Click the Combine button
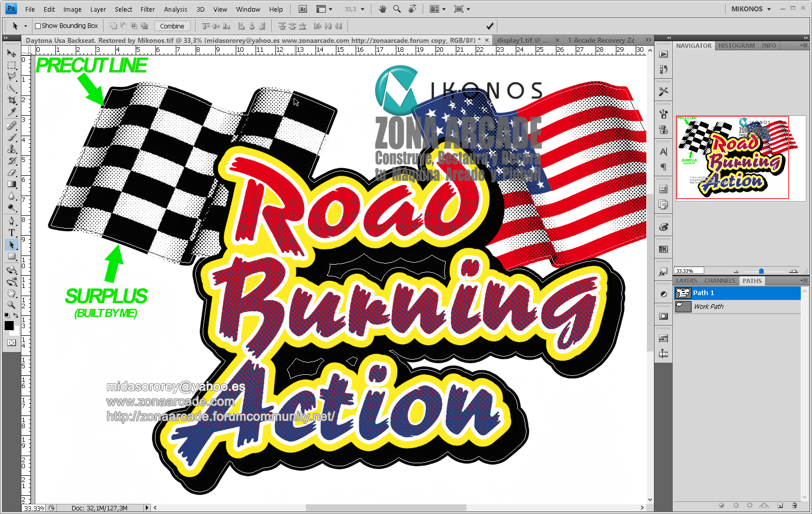This screenshot has width=812, height=514. [172, 26]
